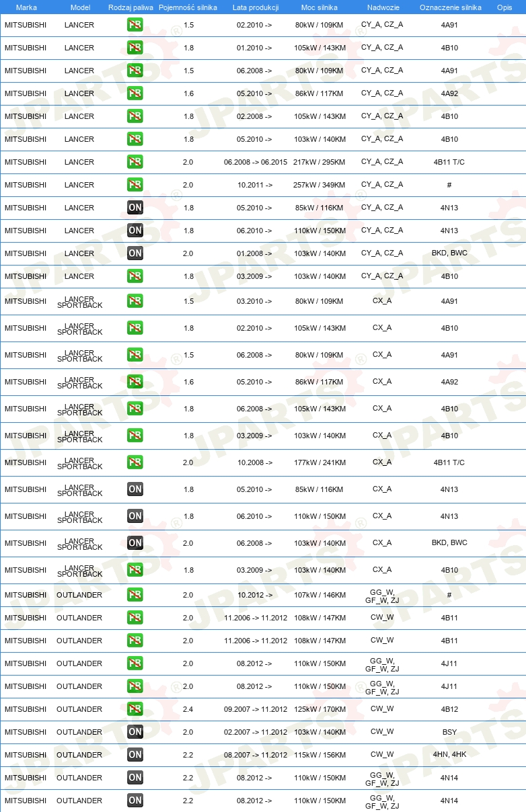The width and height of the screenshot is (526, 812).
Task: Sort by the Marka column header
Action: 26,7
